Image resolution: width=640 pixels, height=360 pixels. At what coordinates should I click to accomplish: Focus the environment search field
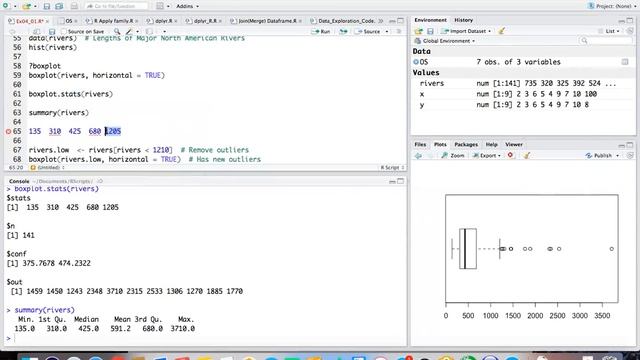click(x=606, y=41)
